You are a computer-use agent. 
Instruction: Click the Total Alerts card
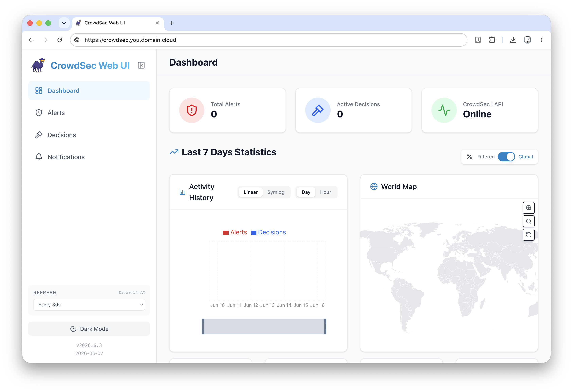point(227,110)
